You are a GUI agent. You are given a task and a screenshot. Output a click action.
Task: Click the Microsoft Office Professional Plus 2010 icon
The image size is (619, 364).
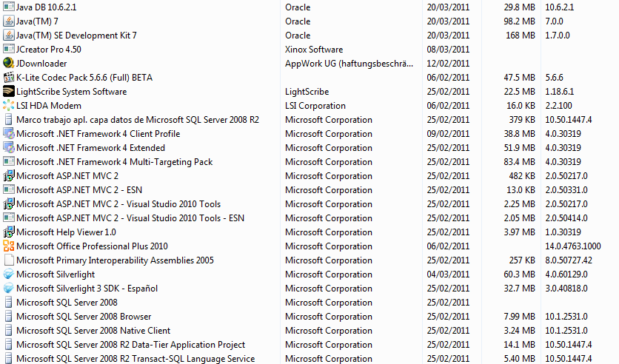point(8,246)
